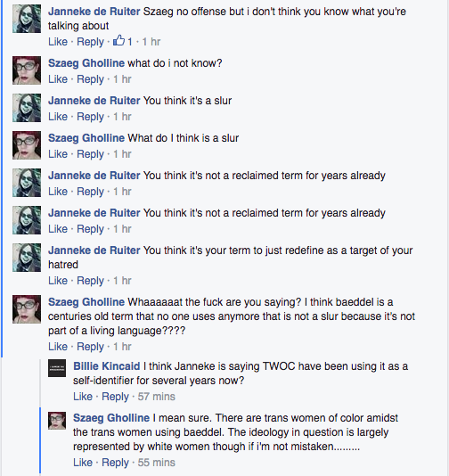Like Billie Kincaid's TWOC comment
449x476 pixels.
click(x=83, y=397)
